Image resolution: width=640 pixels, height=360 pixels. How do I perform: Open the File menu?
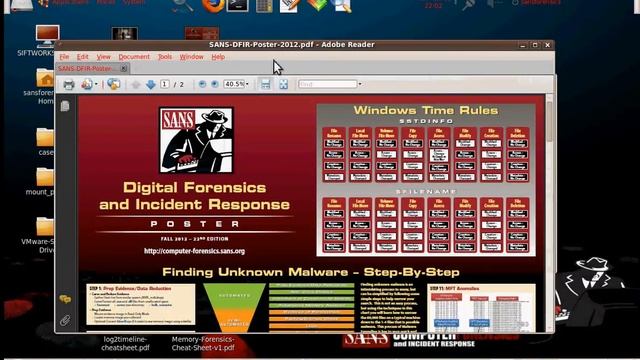(x=64, y=57)
